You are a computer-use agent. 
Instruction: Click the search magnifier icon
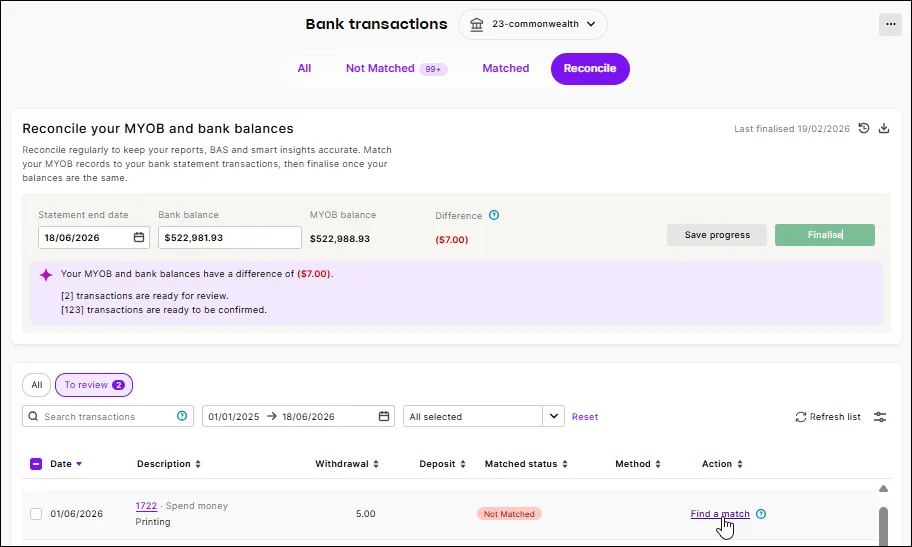point(33,416)
